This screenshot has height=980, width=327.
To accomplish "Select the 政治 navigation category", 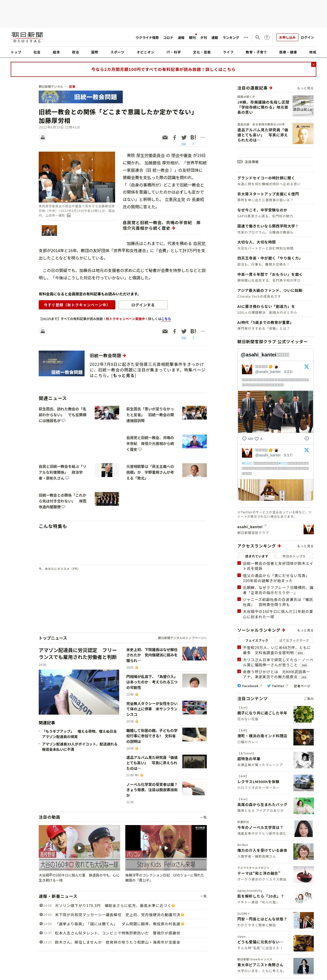I will (x=75, y=52).
